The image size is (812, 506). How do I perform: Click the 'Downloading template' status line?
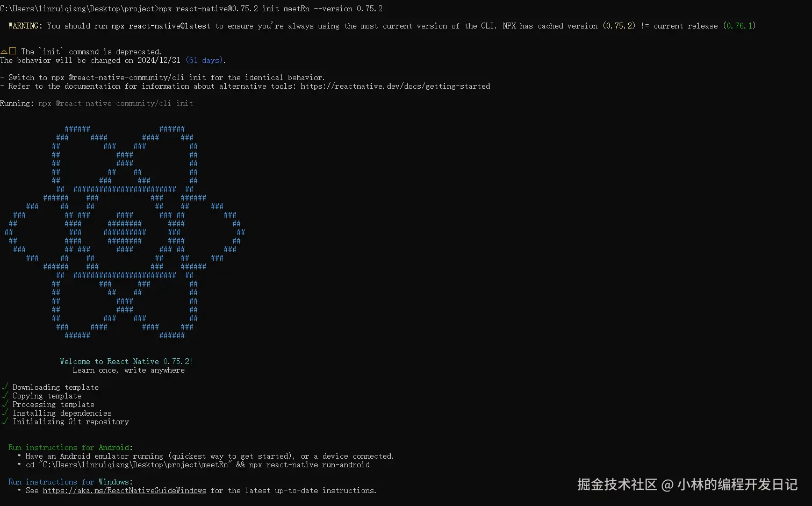click(55, 387)
